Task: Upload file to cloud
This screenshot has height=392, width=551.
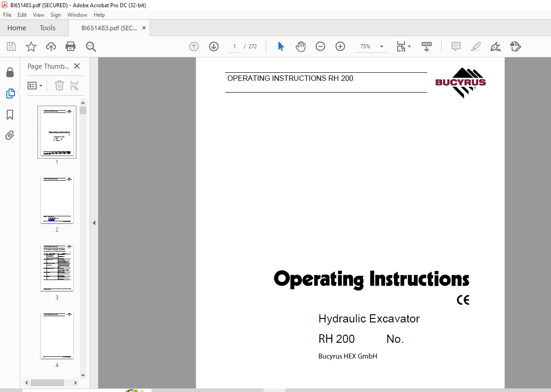Action: pos(51,47)
